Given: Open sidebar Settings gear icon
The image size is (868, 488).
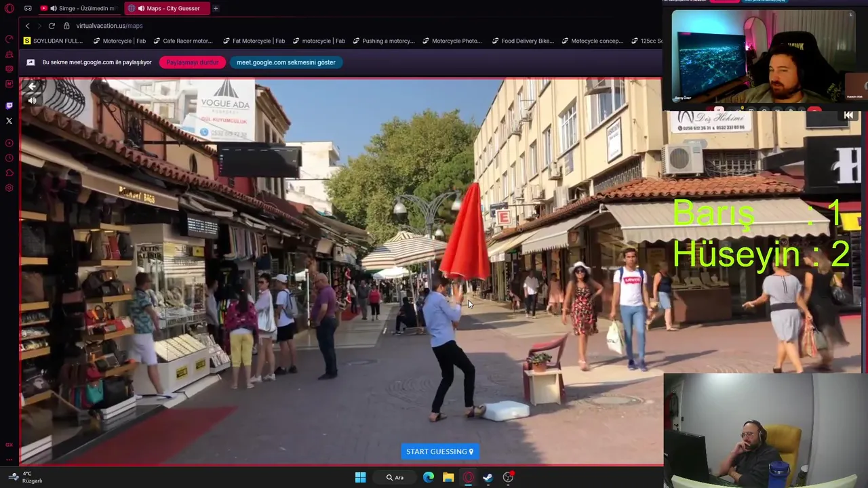Looking at the screenshot, I should click(9, 188).
